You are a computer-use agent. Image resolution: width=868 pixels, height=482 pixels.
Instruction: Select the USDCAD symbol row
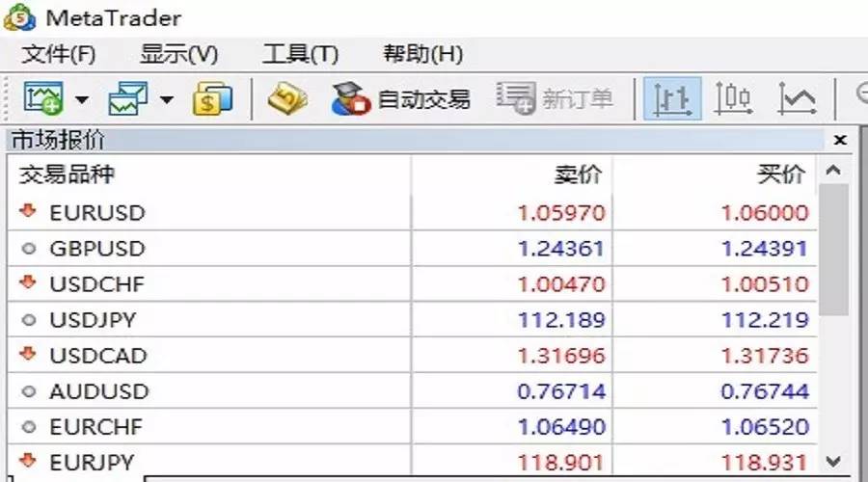click(413, 356)
